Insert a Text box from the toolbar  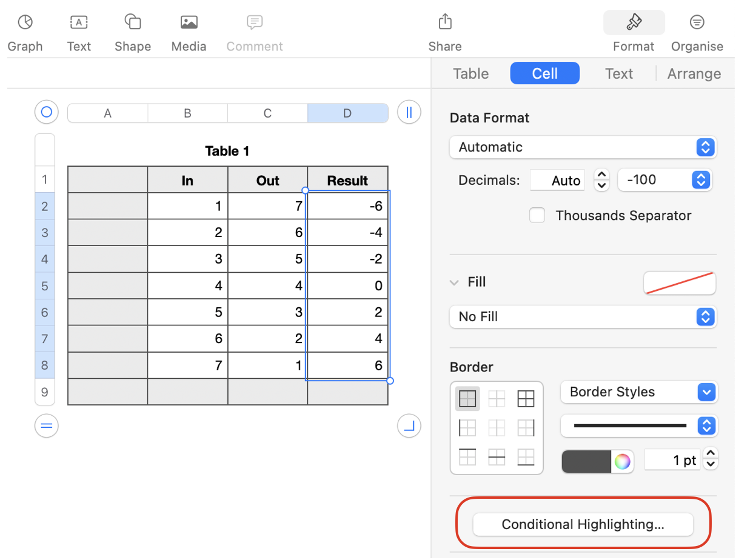[79, 32]
